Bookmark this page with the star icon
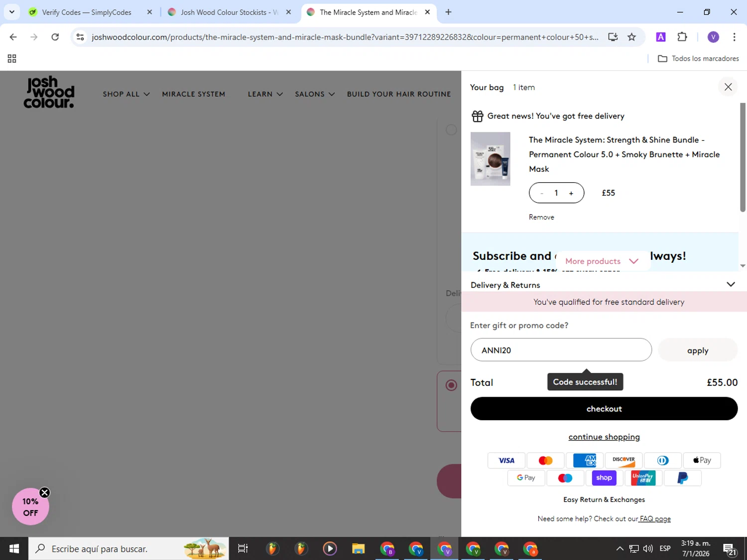The image size is (747, 560). (x=631, y=37)
